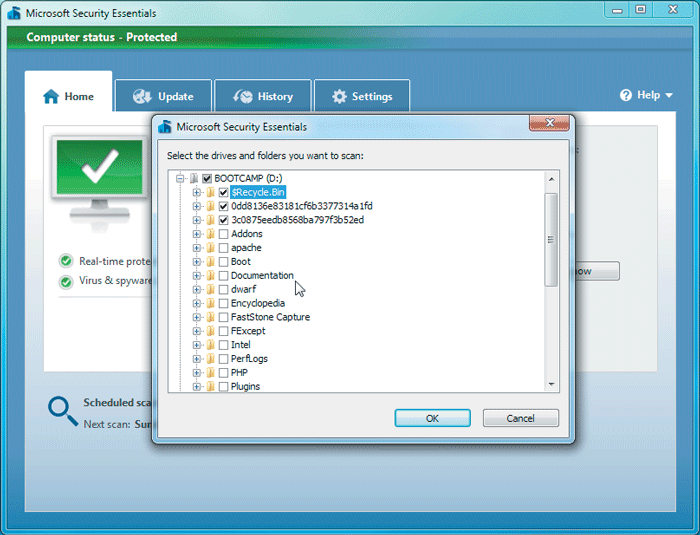Click the BOOTCAMP drive icon
Screen dimensions: 700x535
pyautogui.click(x=194, y=179)
